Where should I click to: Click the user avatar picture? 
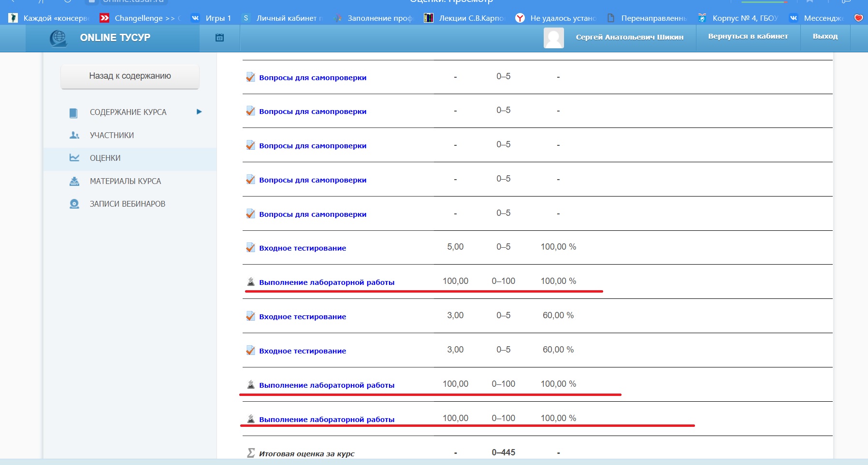point(553,38)
